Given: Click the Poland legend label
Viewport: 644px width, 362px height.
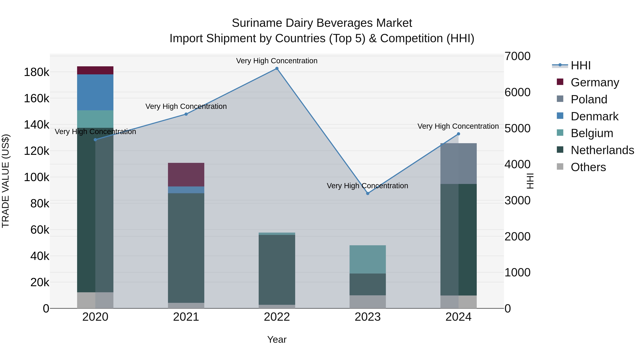Looking at the screenshot, I should click(589, 99).
